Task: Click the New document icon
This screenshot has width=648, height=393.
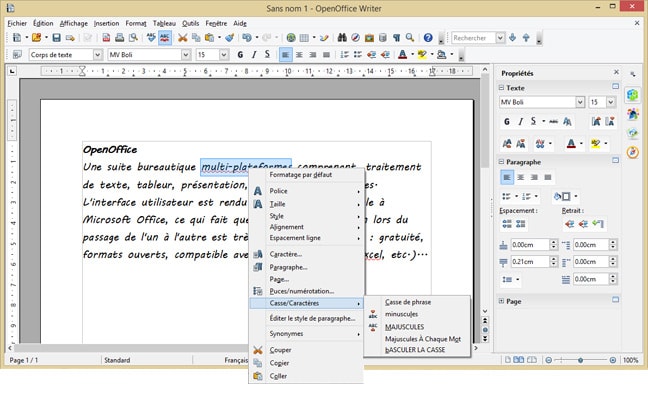Action: (x=17, y=38)
